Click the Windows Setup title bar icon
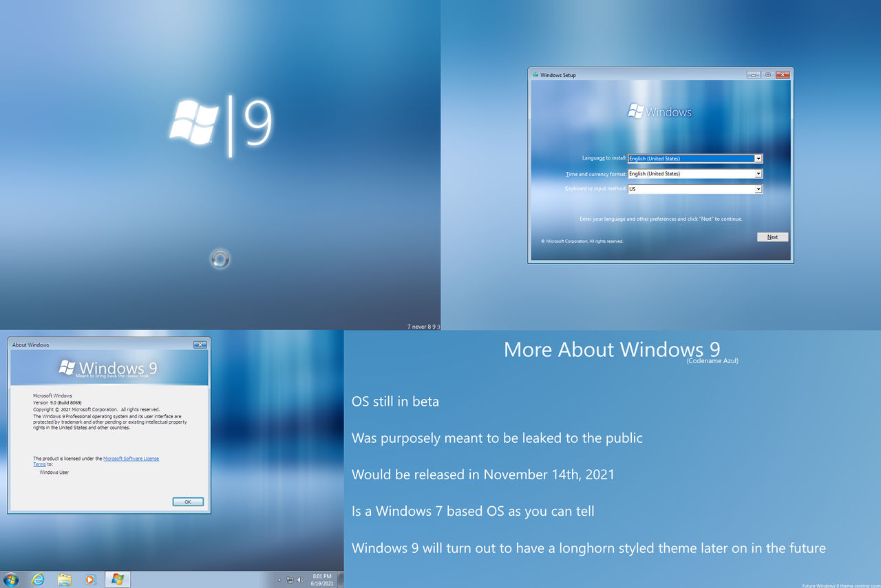This screenshot has width=881, height=588. point(535,75)
